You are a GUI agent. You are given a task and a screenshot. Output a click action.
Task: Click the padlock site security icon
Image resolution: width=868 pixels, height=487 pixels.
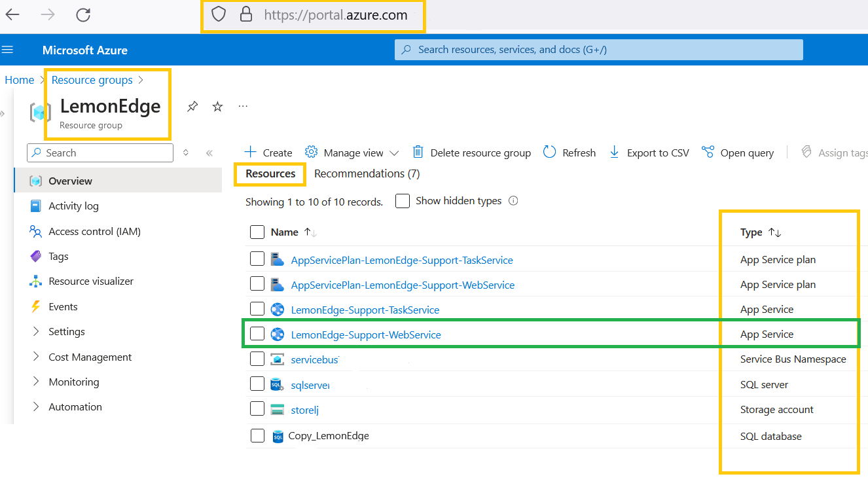coord(246,14)
